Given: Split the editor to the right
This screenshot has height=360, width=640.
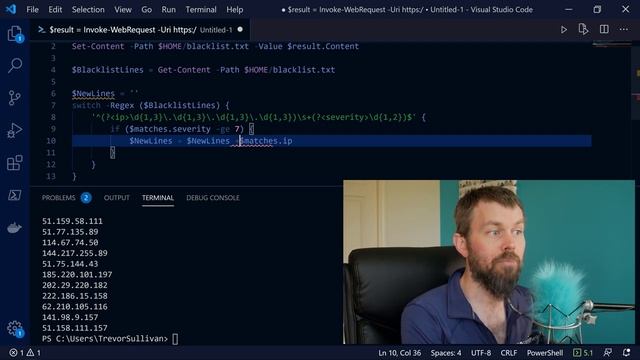Looking at the screenshot, I should pos(604,29).
